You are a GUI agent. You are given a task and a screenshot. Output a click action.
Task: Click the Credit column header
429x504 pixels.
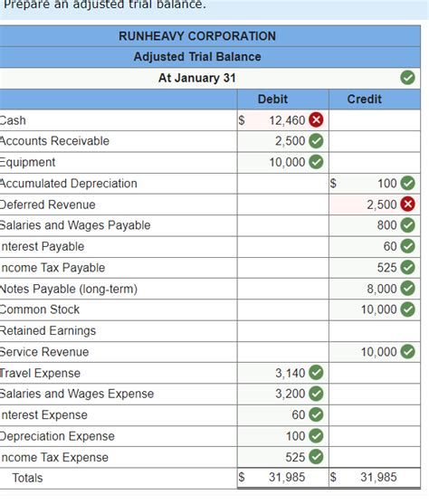(365, 99)
